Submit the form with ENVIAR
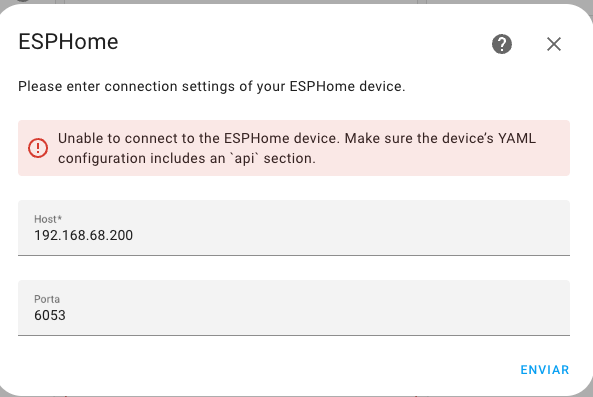This screenshot has width=593, height=397. (545, 370)
